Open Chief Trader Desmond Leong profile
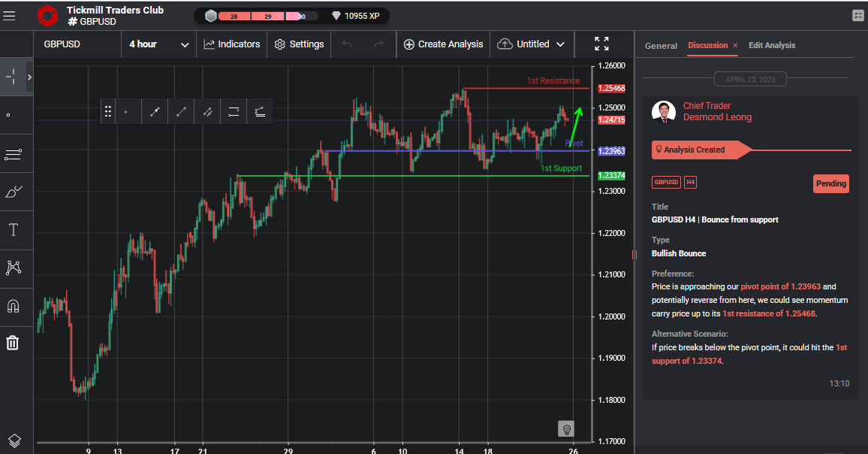 717,111
